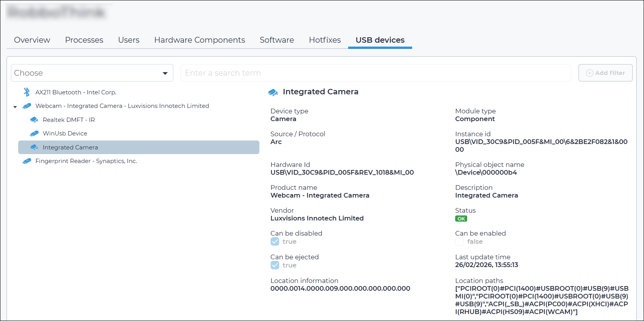Switch to the Processes tab

84,40
